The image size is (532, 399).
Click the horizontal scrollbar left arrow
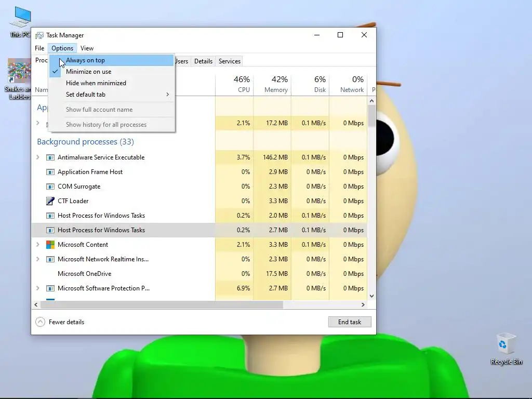point(36,304)
